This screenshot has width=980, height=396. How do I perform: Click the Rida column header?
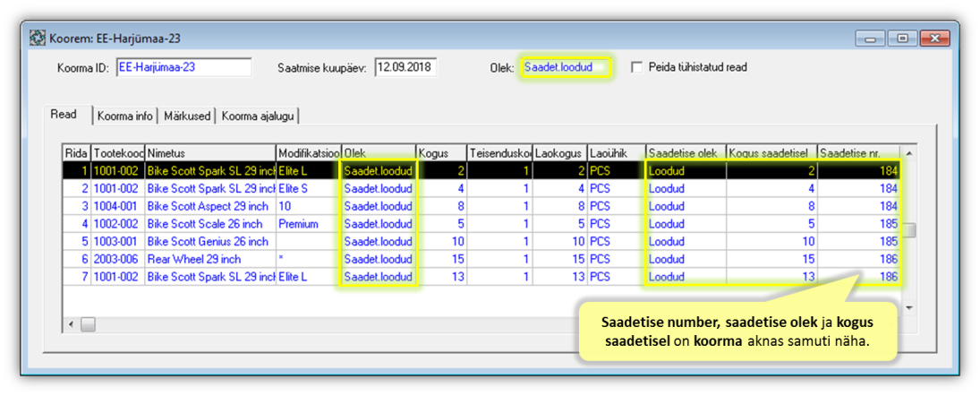(76, 153)
